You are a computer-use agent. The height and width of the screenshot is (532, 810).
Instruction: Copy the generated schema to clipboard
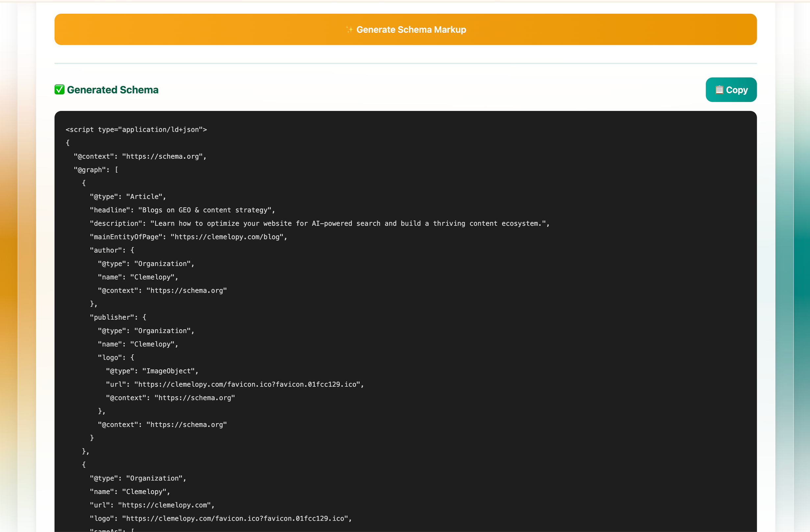coord(731,89)
